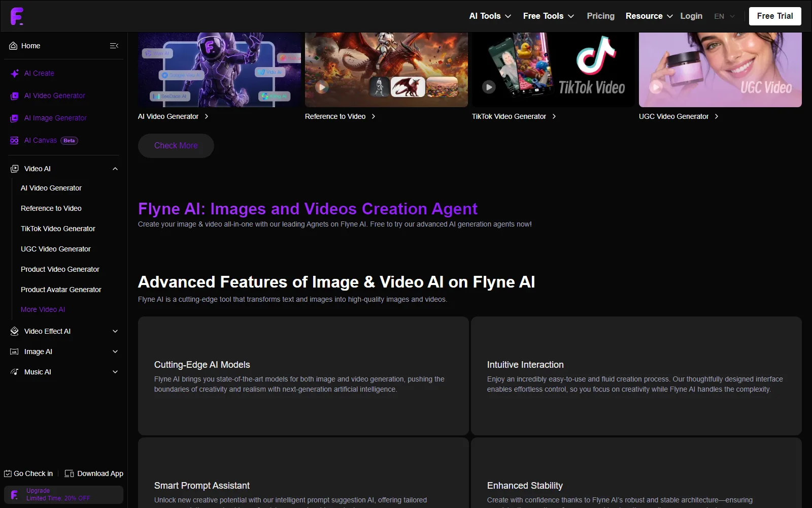Open the UGC Video Generator card link
Image resolution: width=812 pixels, height=508 pixels.
pos(679,116)
